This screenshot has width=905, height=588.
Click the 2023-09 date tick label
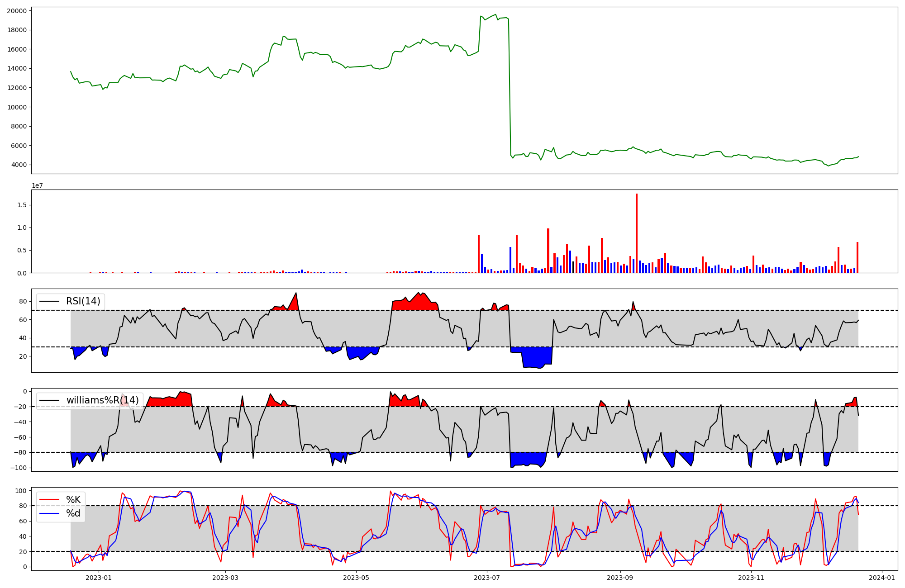click(620, 578)
